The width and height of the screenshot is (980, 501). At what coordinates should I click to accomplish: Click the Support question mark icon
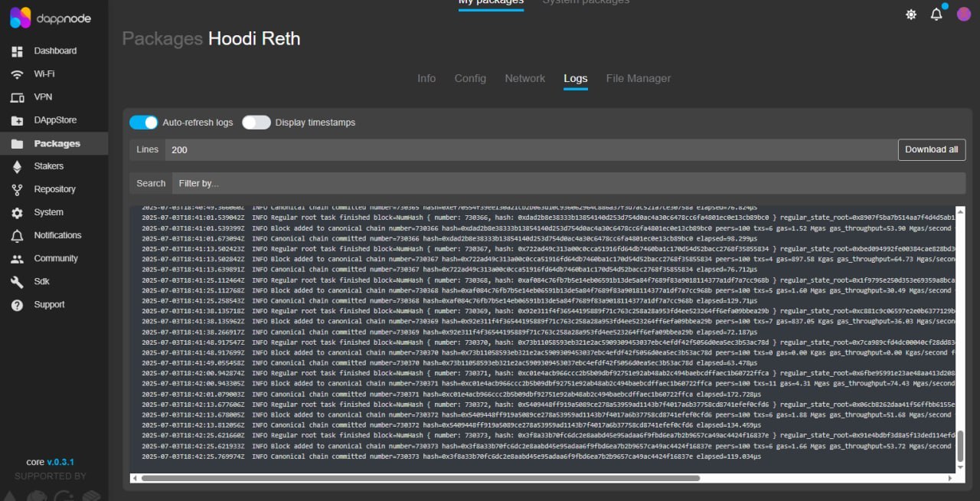coord(18,305)
